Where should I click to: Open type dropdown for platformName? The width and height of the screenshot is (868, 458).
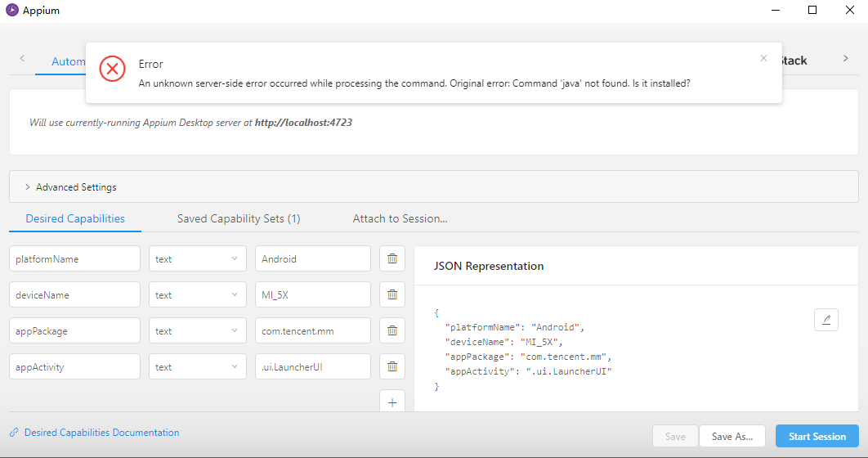pyautogui.click(x=198, y=258)
